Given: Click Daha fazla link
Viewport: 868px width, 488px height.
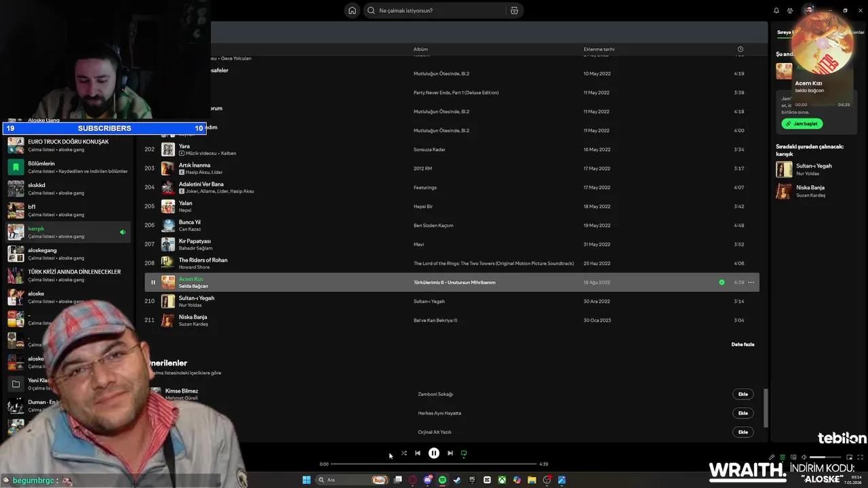Looking at the screenshot, I should (743, 344).
